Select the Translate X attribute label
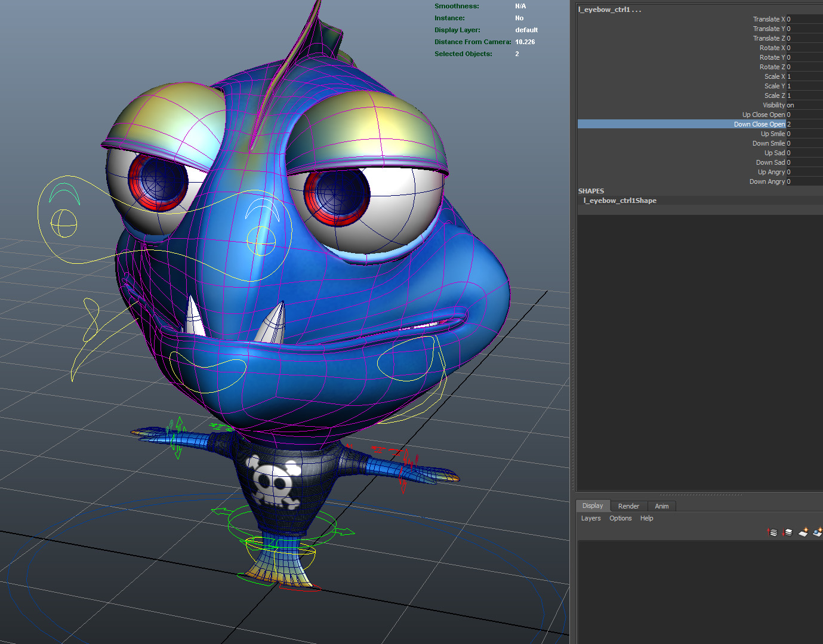Image resolution: width=823 pixels, height=644 pixels. (x=769, y=19)
